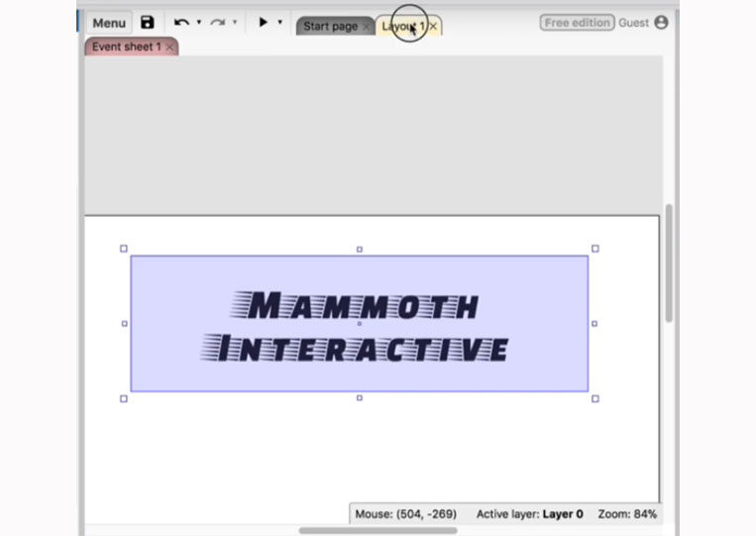The image size is (756, 536).
Task: Open the Guest account label
Action: tap(633, 23)
